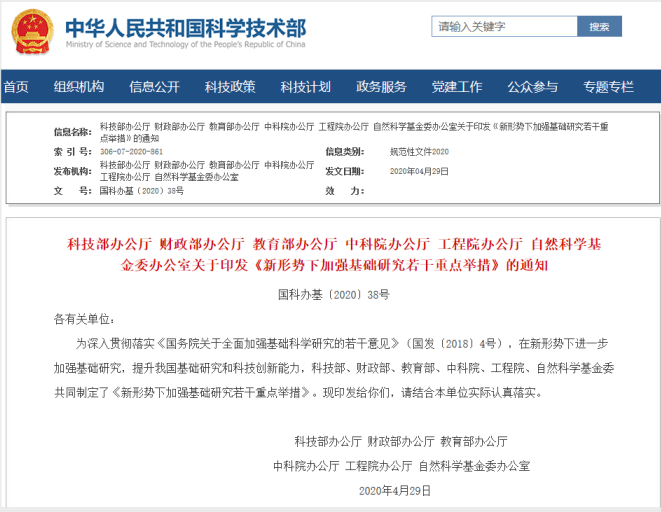This screenshot has height=512, width=661.
Task: Open the 党建工作 navigation item
Action: coord(457,87)
